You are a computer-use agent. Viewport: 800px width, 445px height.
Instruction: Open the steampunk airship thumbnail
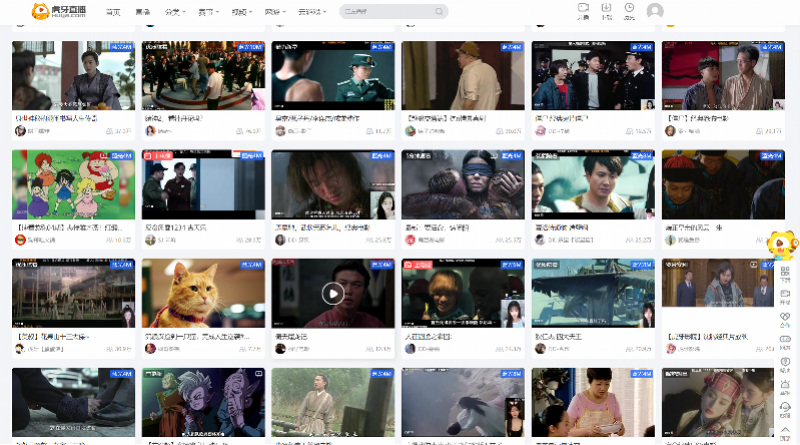click(593, 293)
